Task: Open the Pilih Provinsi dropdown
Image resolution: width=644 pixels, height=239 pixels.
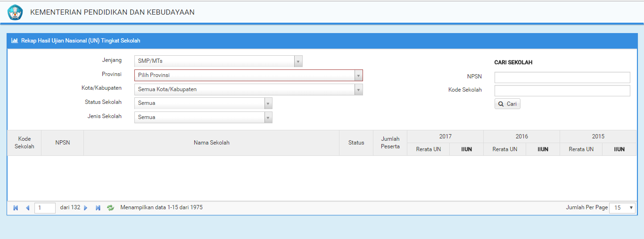Action: [248, 76]
